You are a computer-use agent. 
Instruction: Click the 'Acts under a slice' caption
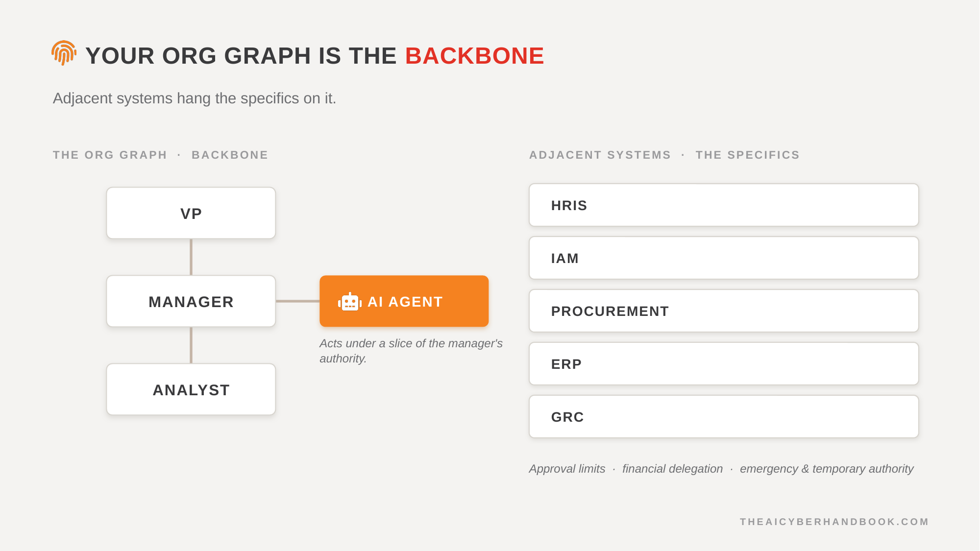click(x=411, y=351)
